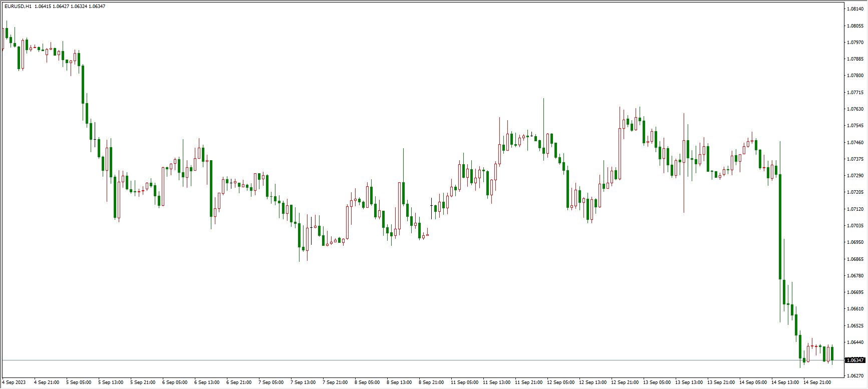Select the 6 Sep 21:00 time label
Viewport: 868px width, 389px height.
[x=239, y=382]
